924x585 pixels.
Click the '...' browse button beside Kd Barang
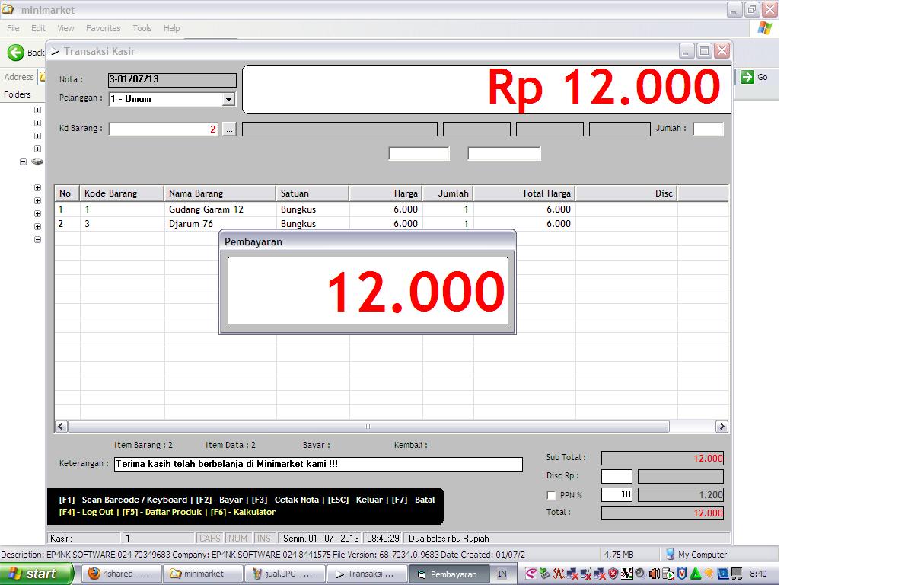tap(229, 129)
